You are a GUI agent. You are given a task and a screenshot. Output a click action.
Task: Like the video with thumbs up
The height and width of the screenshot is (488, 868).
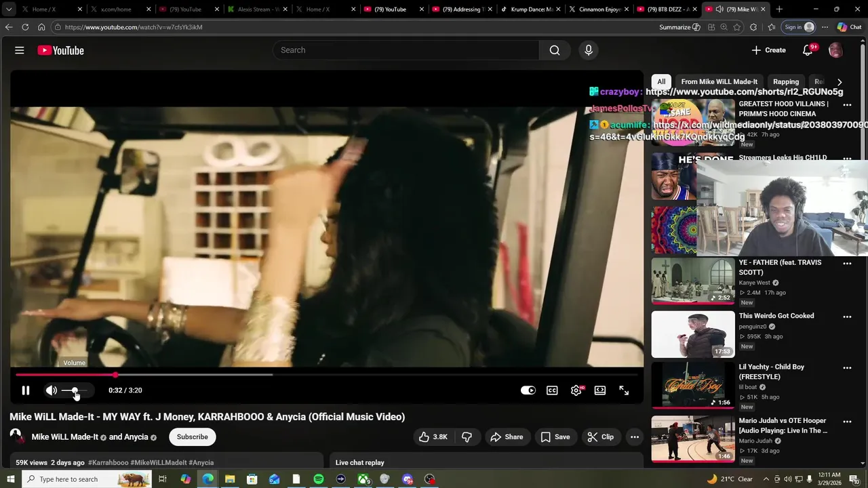pos(433,437)
